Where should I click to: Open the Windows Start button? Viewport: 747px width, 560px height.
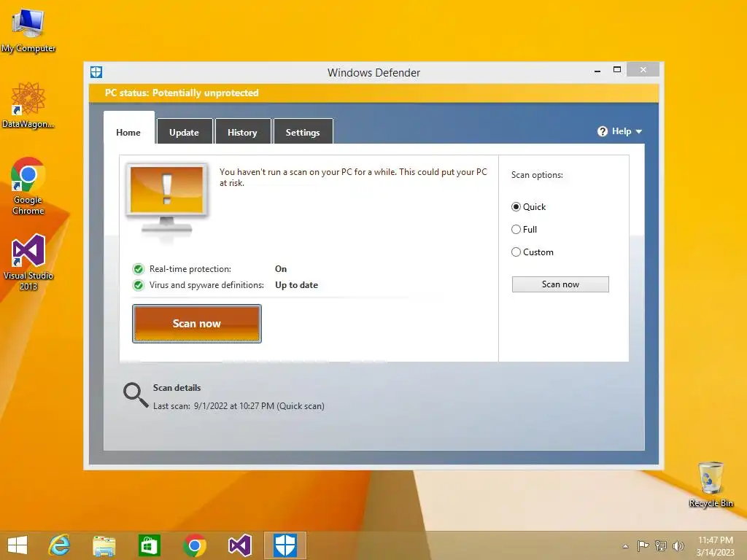click(18, 545)
